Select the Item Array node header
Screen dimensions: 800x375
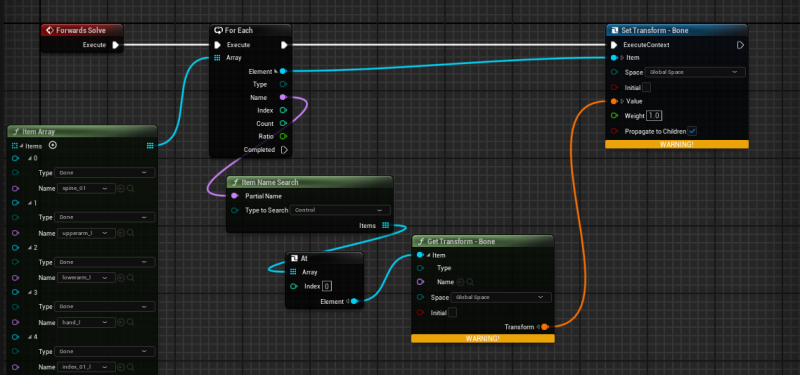click(x=82, y=132)
